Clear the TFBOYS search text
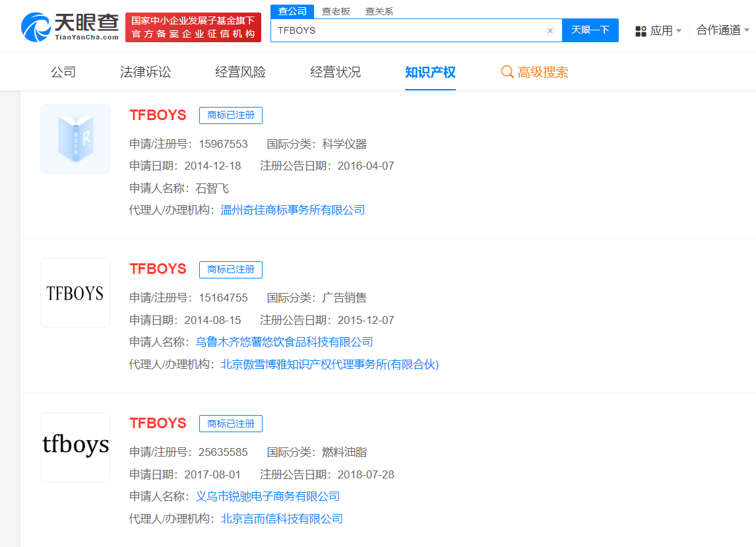756x547 pixels. pos(550,30)
